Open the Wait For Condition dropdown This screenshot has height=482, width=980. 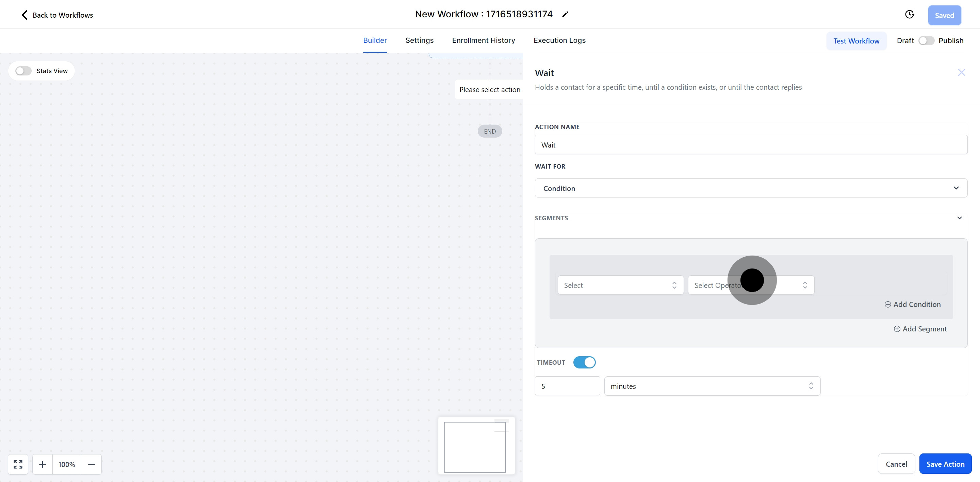click(x=751, y=188)
